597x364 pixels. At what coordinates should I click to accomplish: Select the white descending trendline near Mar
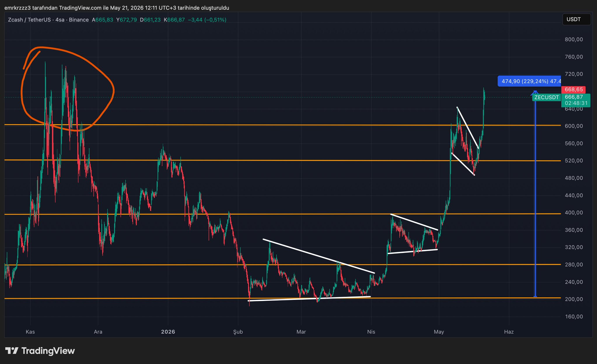coord(318,256)
